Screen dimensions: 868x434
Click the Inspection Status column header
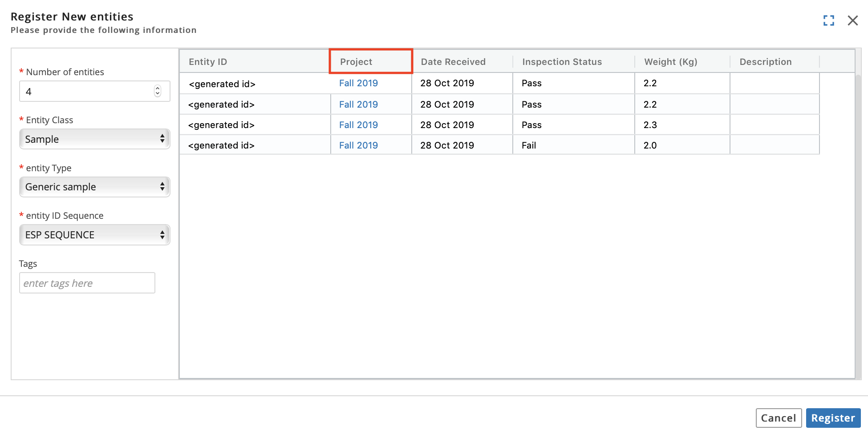(x=574, y=61)
